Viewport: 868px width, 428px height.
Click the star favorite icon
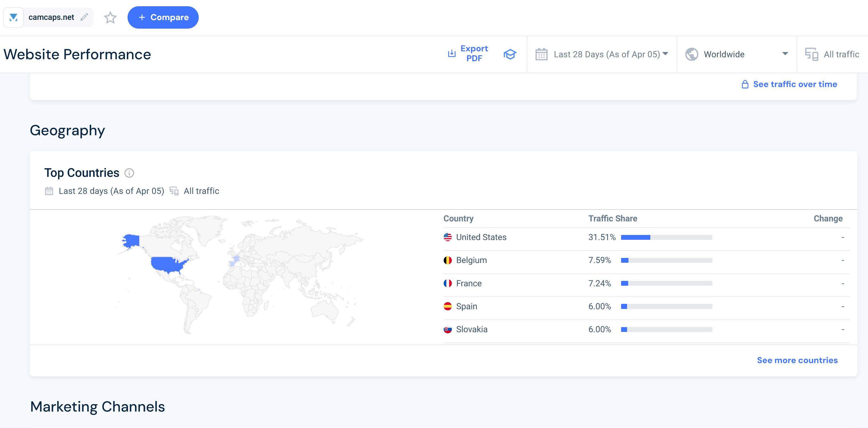(110, 18)
